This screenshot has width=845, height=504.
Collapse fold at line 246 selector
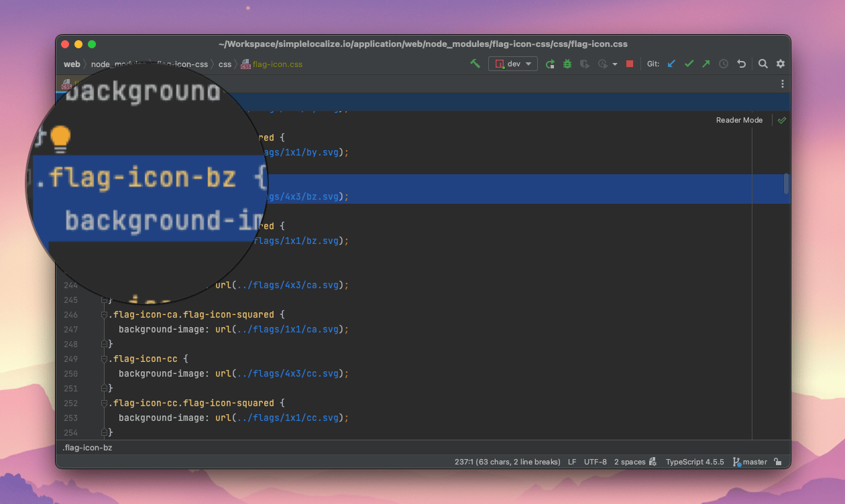(104, 314)
